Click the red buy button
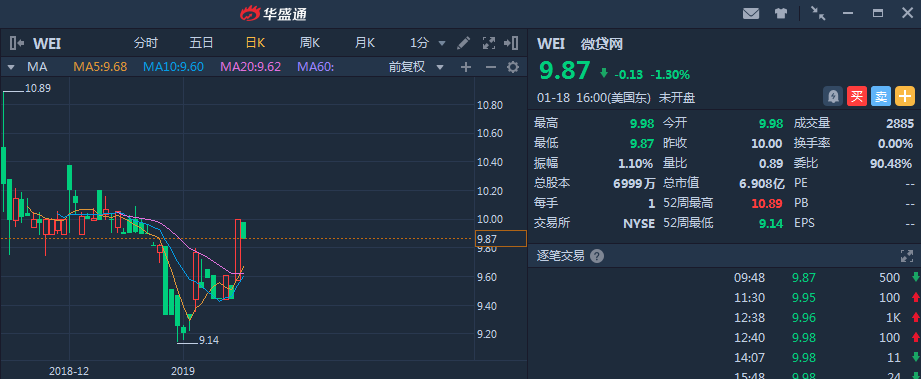 click(x=856, y=96)
